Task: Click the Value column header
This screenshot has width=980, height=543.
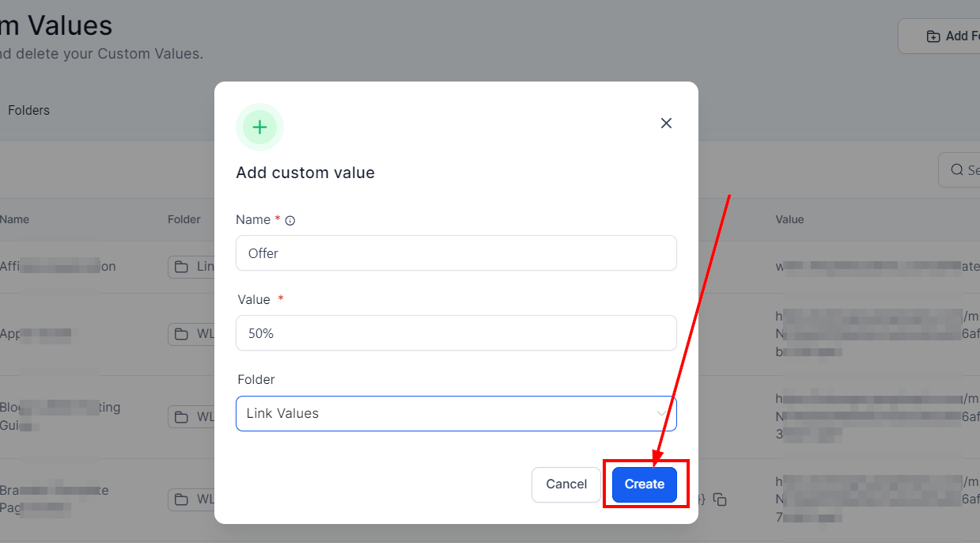Action: [x=789, y=219]
